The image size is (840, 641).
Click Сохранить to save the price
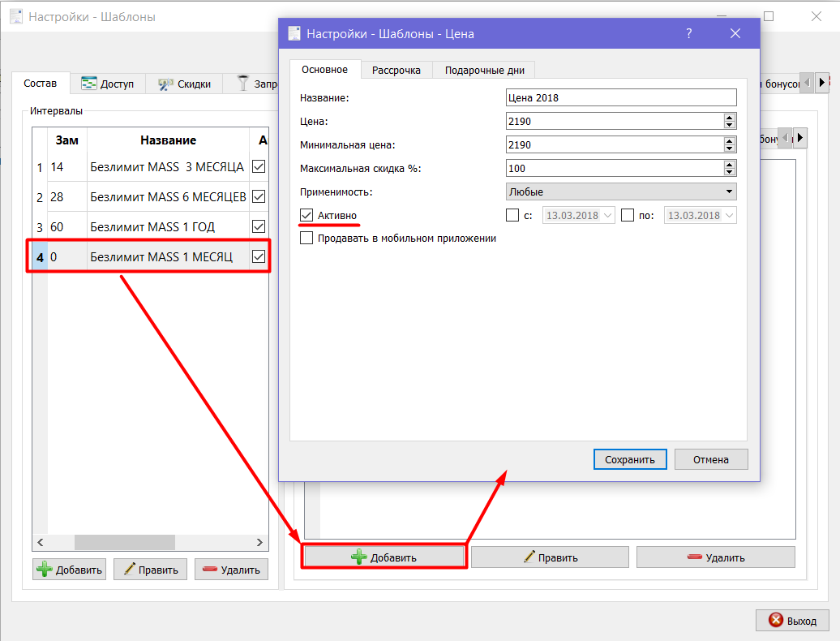[x=630, y=459]
